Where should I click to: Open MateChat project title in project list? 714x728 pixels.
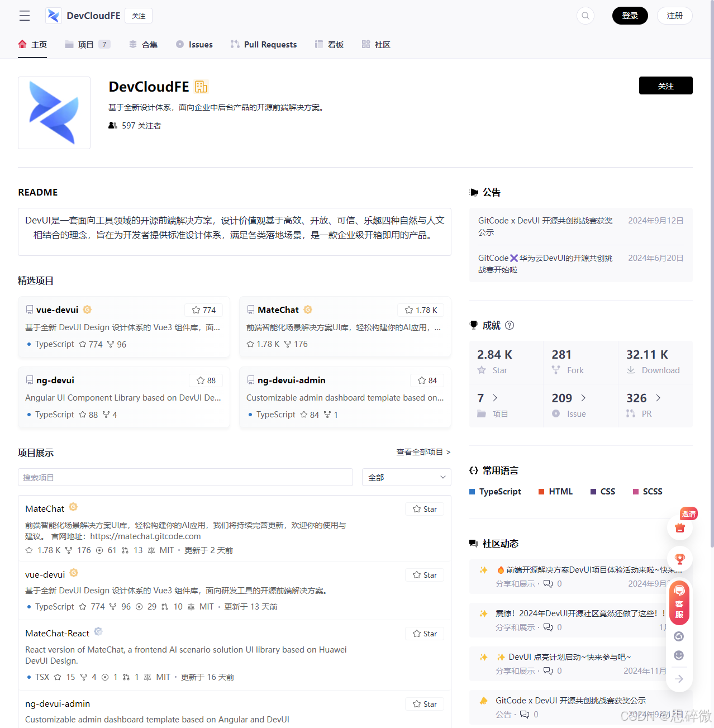(45, 508)
